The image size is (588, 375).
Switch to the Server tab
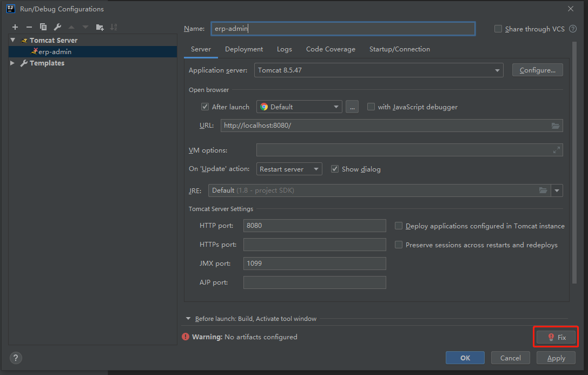tap(201, 49)
